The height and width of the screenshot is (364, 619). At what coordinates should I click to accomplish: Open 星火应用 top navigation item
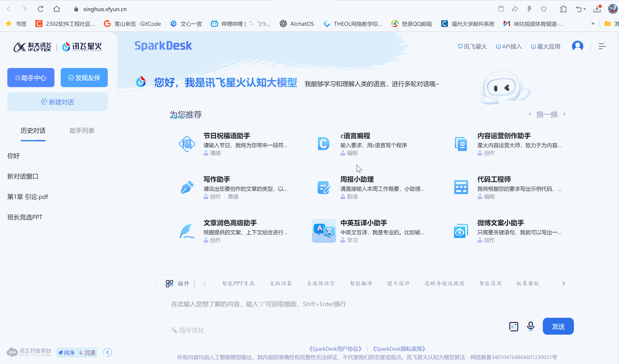point(545,46)
